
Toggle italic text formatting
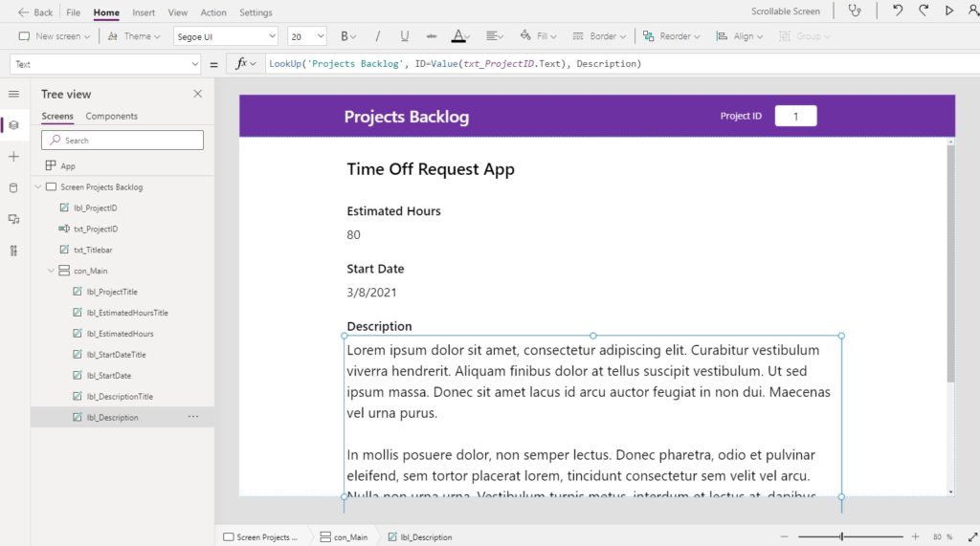(377, 36)
